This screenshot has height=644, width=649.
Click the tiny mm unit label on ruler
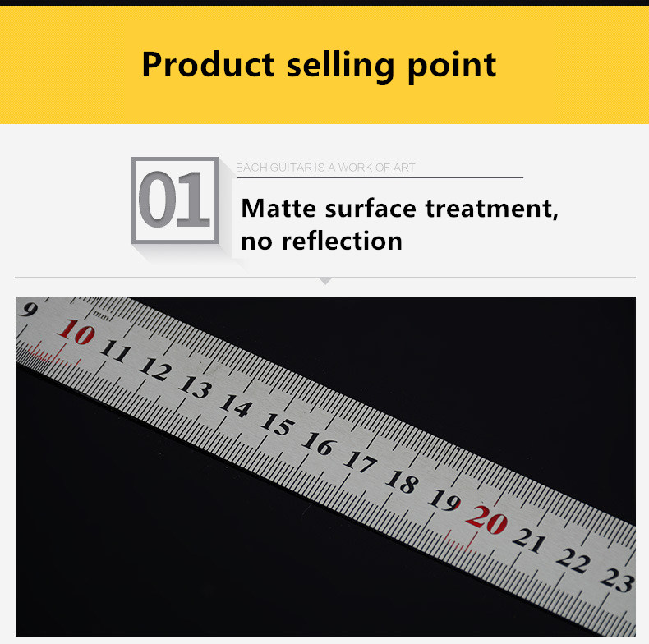102,316
